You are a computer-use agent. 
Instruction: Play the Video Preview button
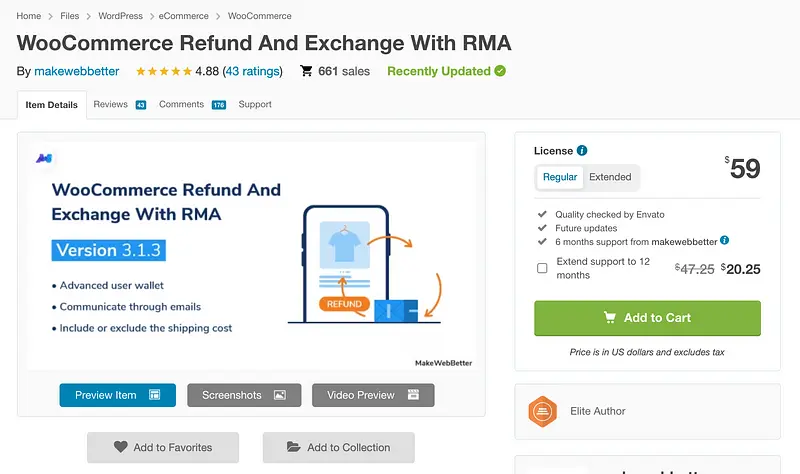pos(373,395)
